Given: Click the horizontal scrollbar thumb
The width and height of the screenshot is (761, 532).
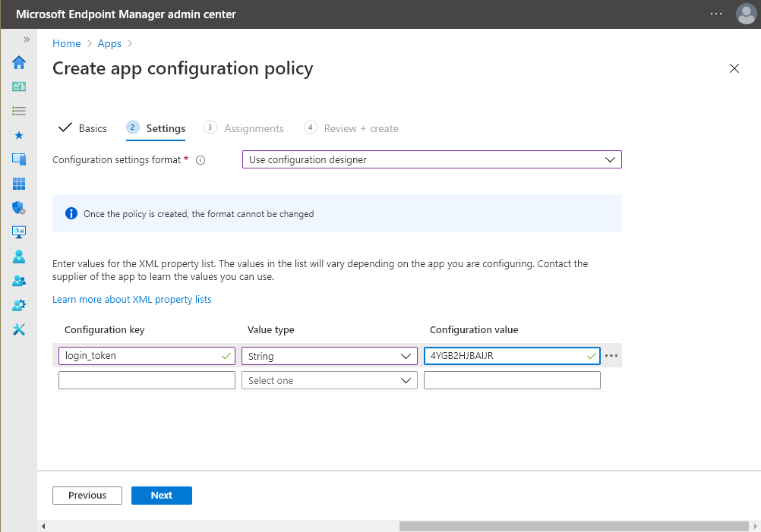Looking at the screenshot, I should coord(574,526).
